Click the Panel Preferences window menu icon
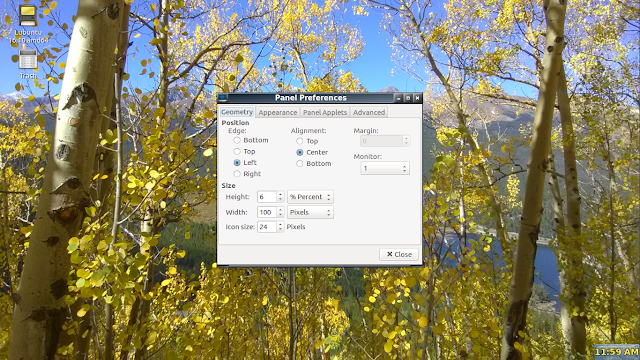Screen dimensions: 640x360 coord(222,98)
